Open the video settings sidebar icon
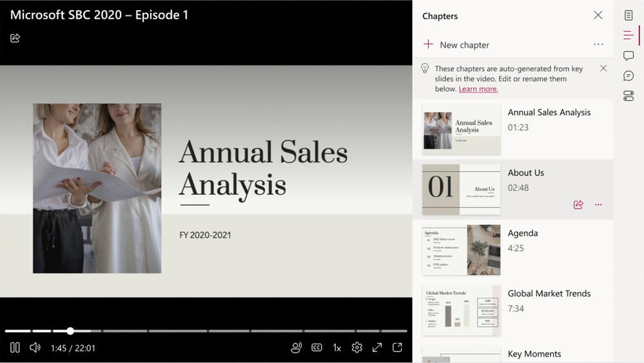644x363 pixels. tap(629, 96)
